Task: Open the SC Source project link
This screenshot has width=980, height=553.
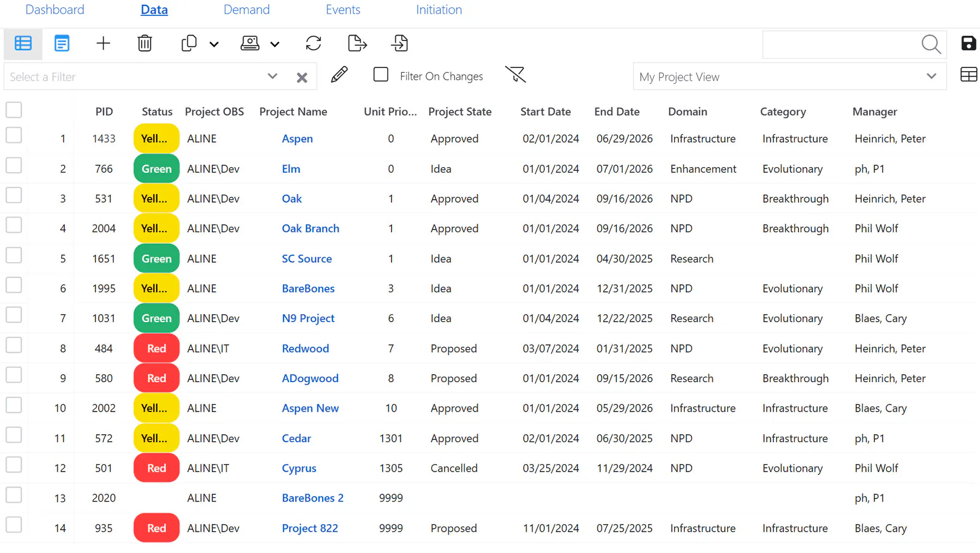Action: click(x=307, y=259)
